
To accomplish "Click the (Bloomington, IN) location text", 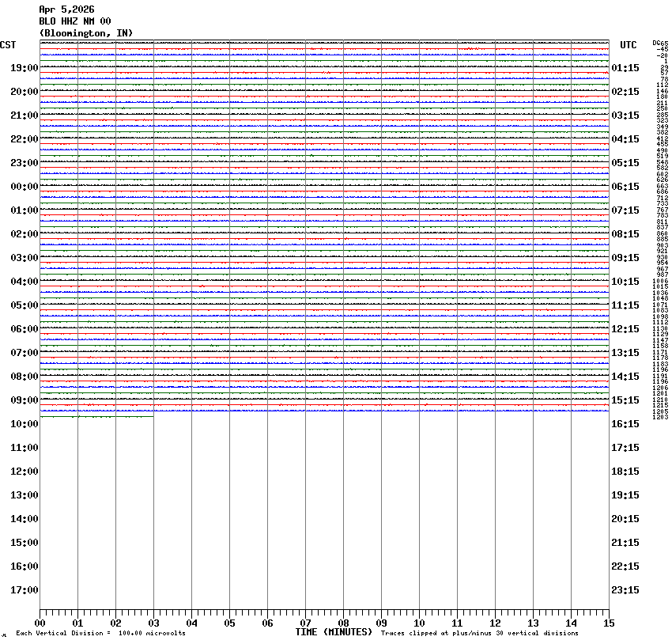I will tap(86, 33).
